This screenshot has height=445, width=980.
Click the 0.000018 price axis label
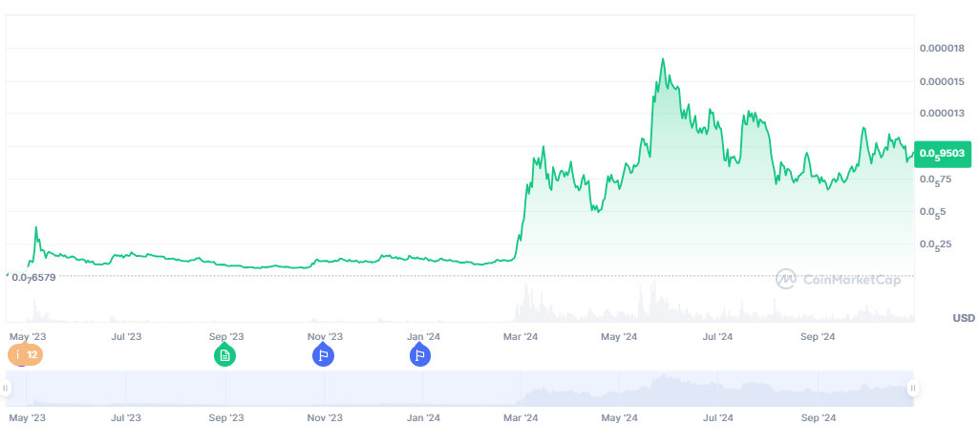[x=941, y=48]
